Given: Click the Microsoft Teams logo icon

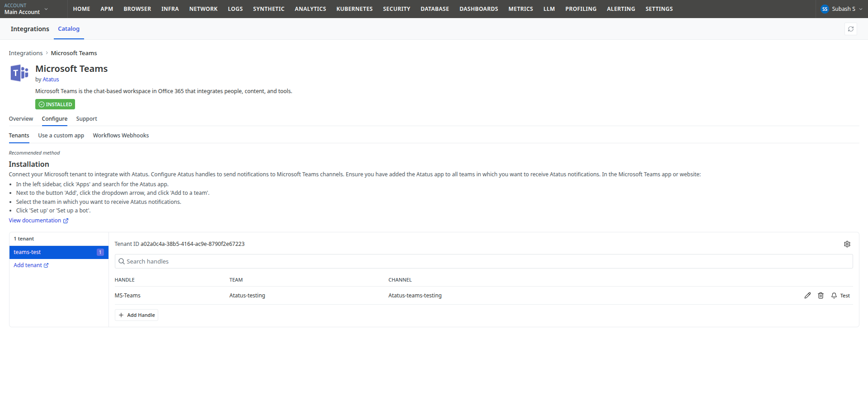Looking at the screenshot, I should point(19,73).
